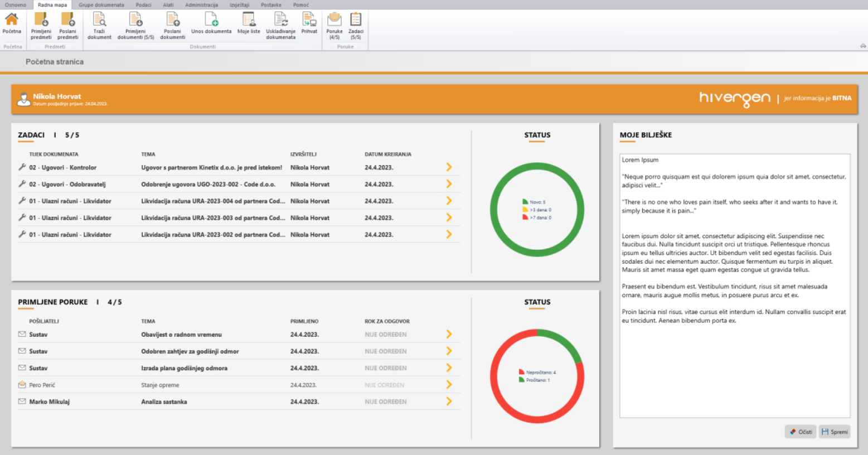868x455 pixels.
Task: Open Usklađivanje dokumenata tool
Action: click(280, 26)
